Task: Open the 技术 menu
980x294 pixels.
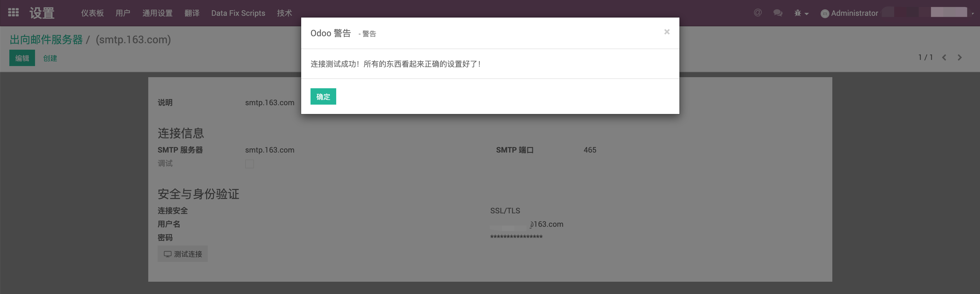Action: click(x=284, y=13)
